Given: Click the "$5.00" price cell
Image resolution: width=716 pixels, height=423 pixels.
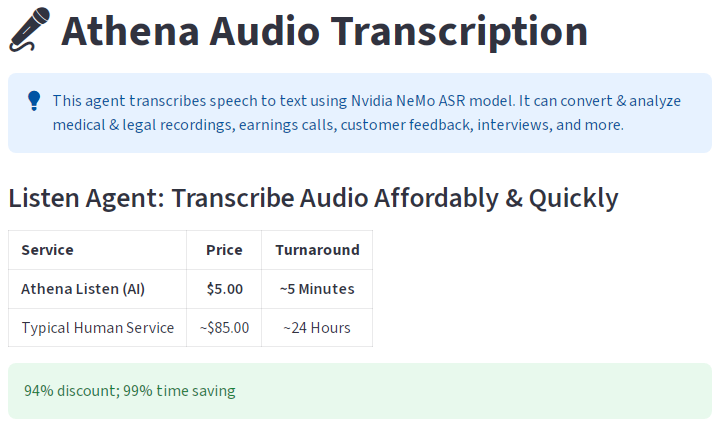Looking at the screenshot, I should pyautogui.click(x=224, y=289).
